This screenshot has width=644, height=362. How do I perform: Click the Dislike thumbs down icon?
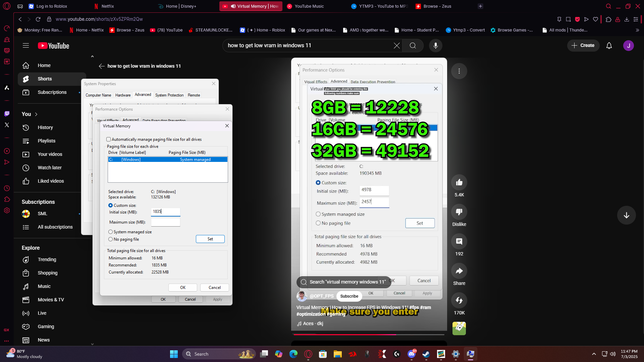click(459, 212)
